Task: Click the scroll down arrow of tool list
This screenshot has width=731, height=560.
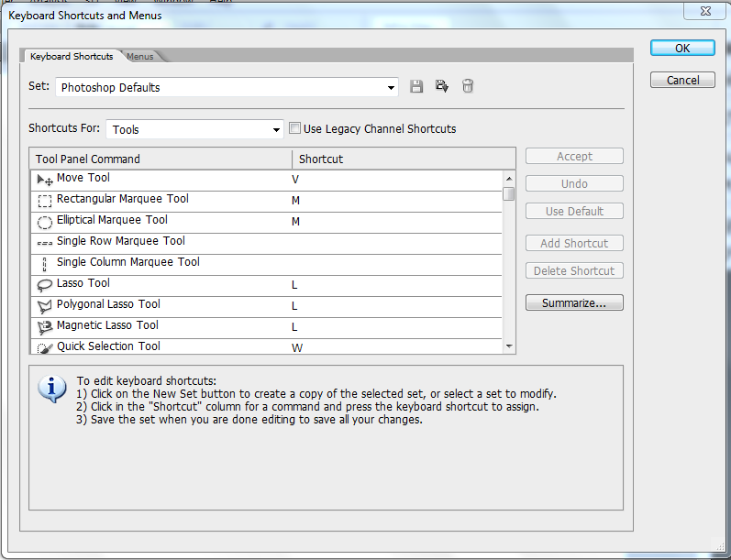Action: (509, 346)
